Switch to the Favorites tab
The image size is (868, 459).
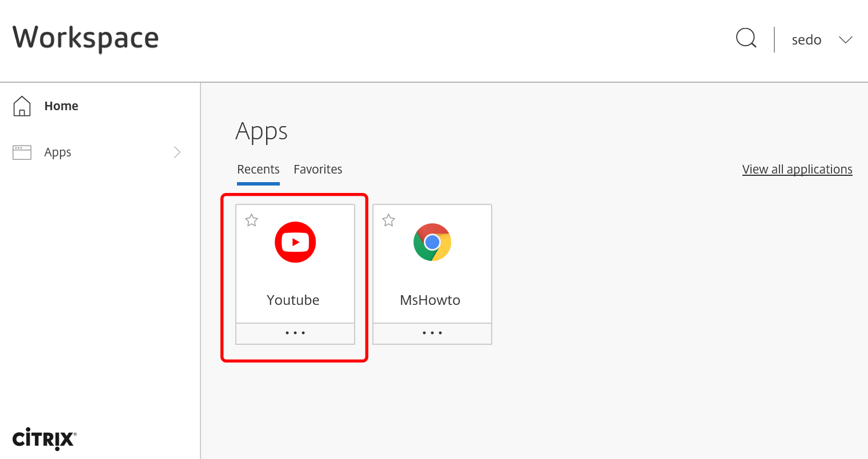pos(318,170)
